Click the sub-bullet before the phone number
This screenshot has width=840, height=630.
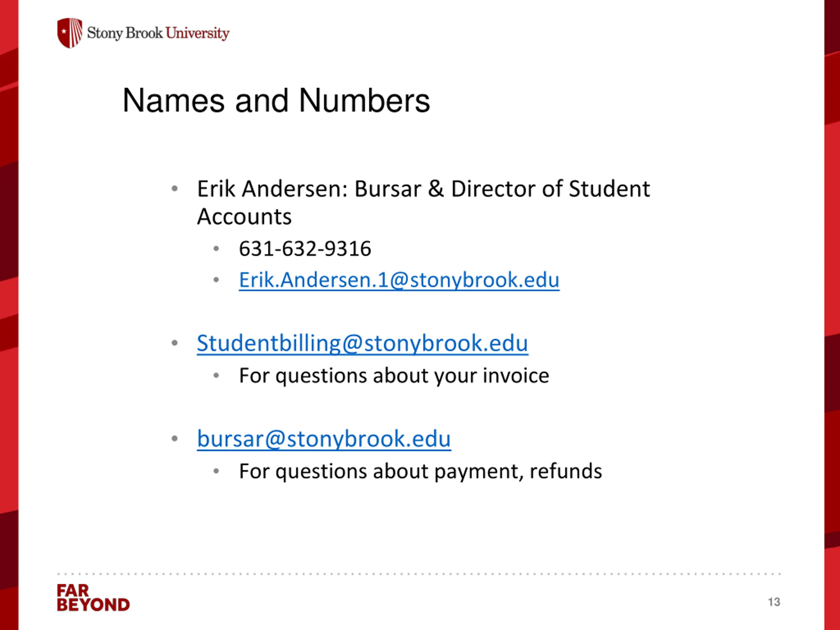217,249
